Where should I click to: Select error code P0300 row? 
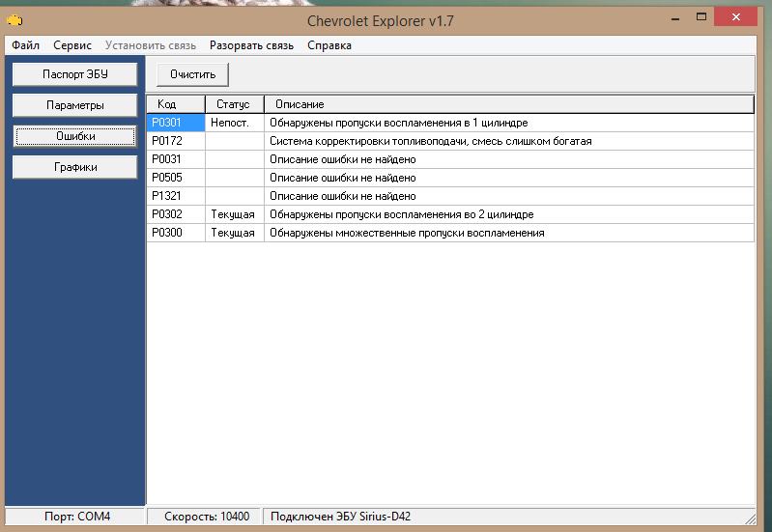pyautogui.click(x=450, y=233)
